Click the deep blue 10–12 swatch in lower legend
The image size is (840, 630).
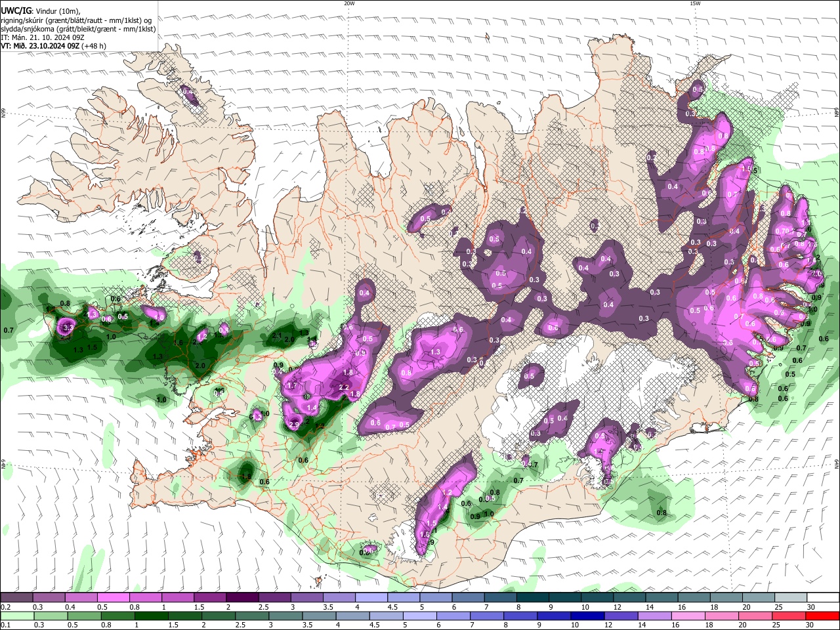point(587,616)
